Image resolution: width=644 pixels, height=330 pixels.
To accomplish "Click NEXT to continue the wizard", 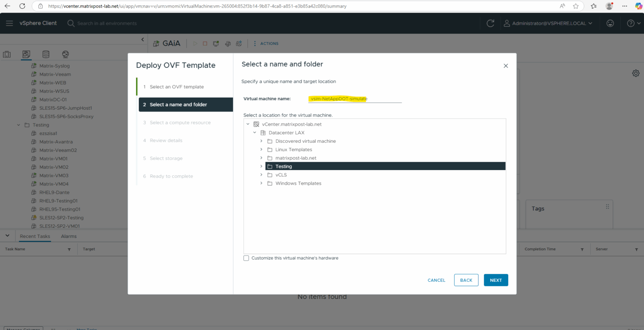I will tap(496, 280).
